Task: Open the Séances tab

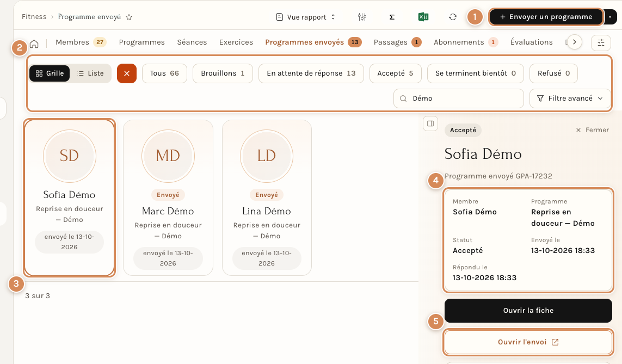Action: (192, 42)
